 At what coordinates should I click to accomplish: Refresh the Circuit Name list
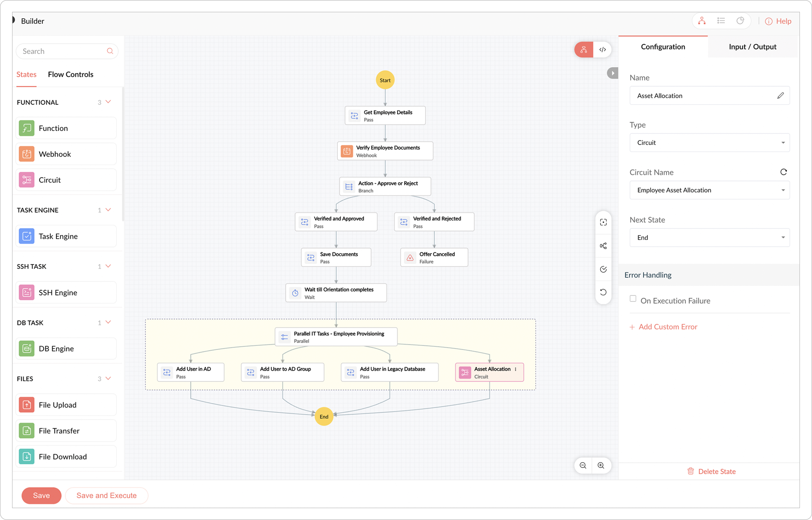[x=783, y=172]
